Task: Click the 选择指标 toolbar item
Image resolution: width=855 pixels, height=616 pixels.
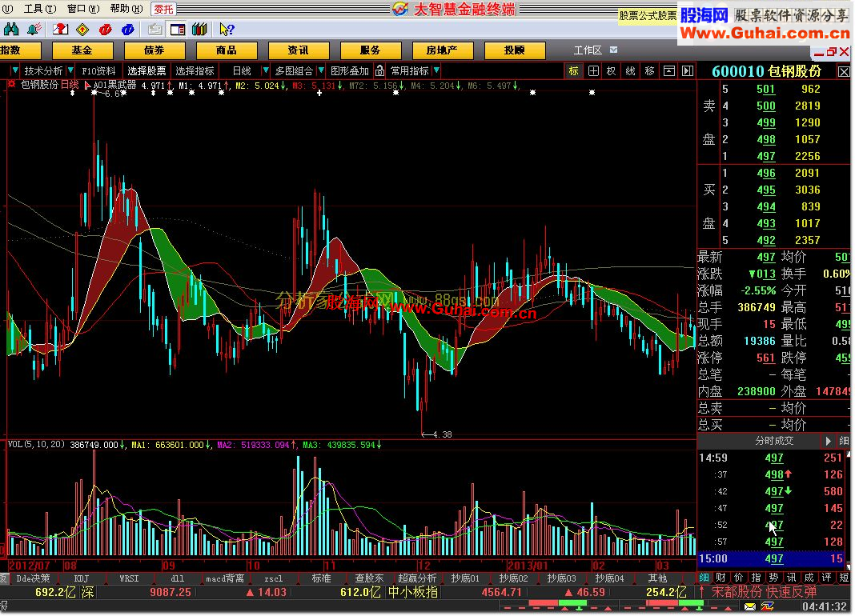Action: pyautogui.click(x=195, y=71)
